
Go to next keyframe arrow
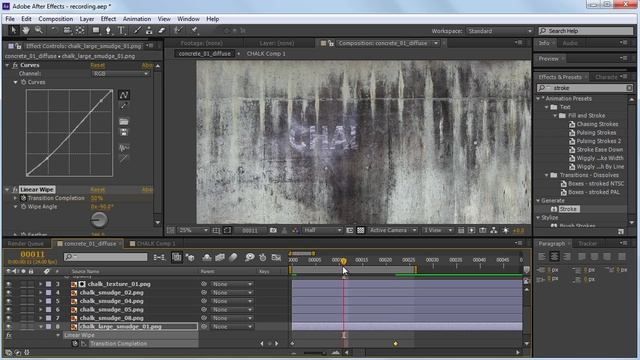click(x=277, y=344)
